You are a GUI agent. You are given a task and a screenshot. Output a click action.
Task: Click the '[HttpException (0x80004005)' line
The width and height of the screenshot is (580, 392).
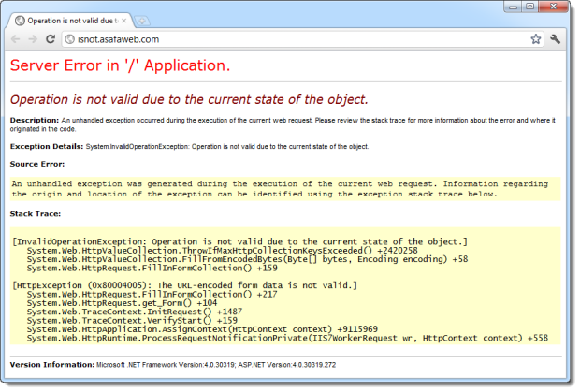(x=185, y=285)
